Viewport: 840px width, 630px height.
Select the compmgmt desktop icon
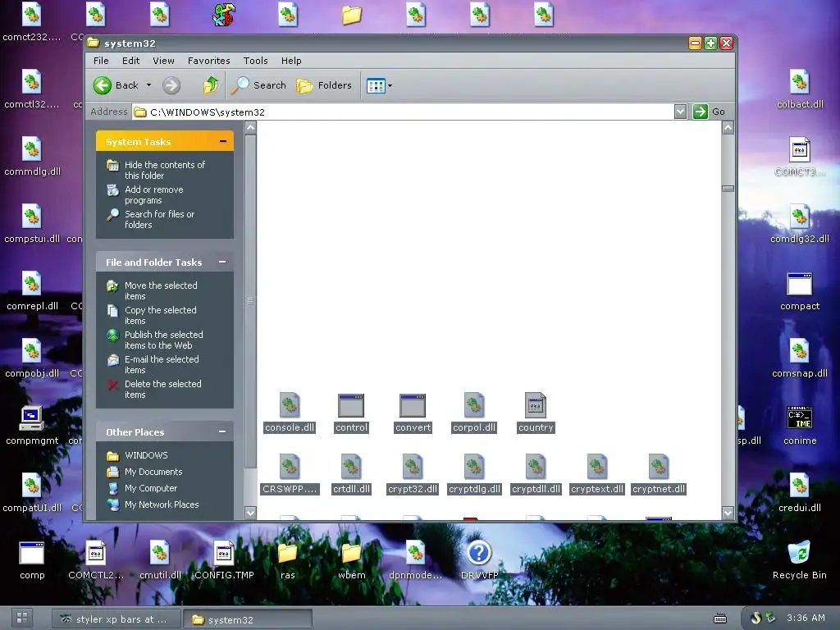click(x=32, y=418)
